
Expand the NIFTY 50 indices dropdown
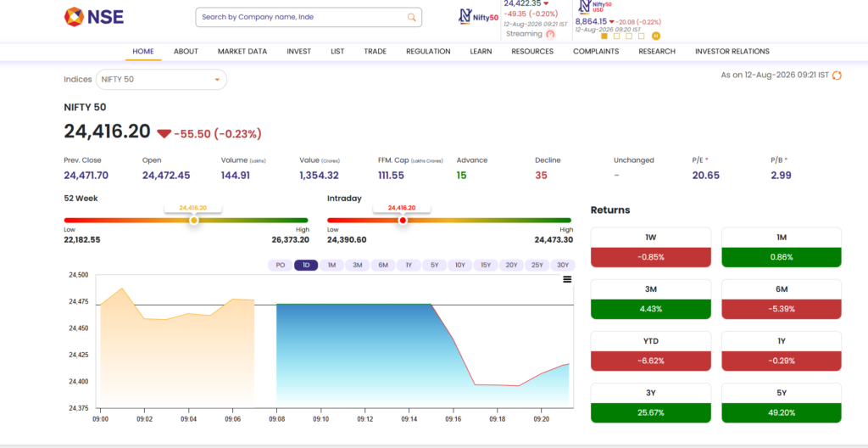[x=162, y=79]
